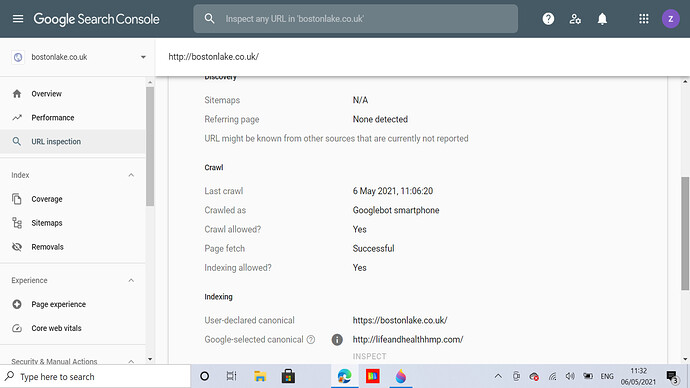
Task: Click the Sitemaps tree icon
Action: point(17,223)
